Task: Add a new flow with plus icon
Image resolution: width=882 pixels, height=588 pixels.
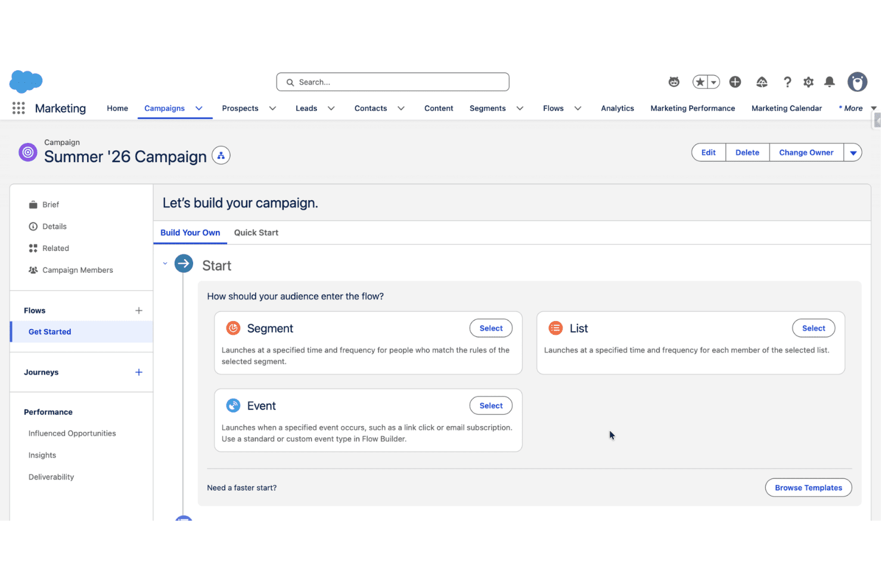Action: [x=139, y=310]
